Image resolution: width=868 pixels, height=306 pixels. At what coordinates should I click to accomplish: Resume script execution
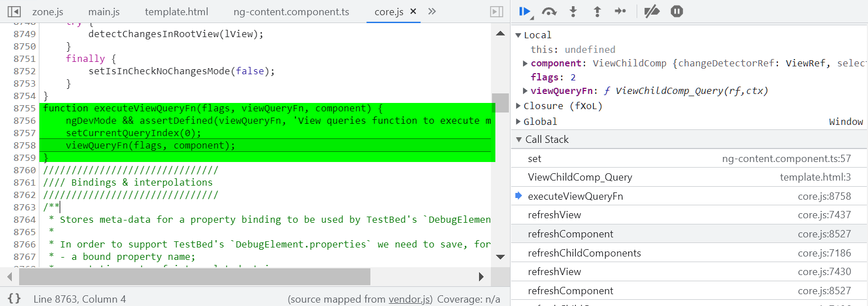[525, 11]
